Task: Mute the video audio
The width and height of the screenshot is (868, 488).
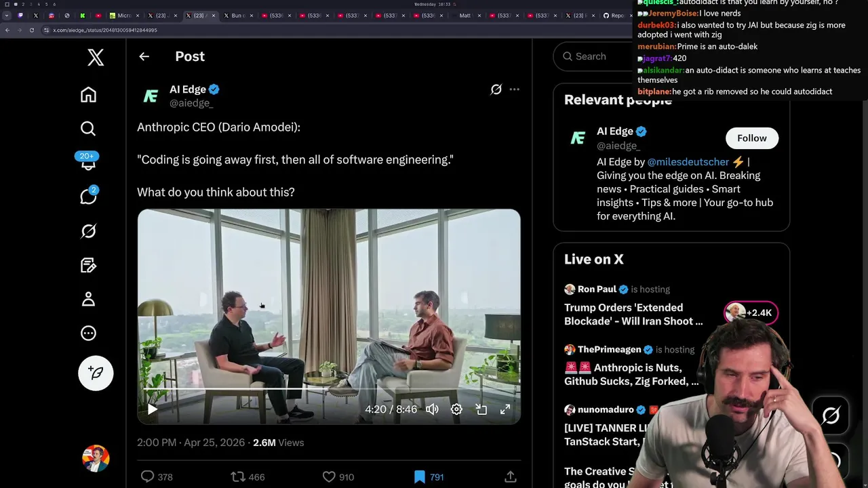Action: point(432,409)
